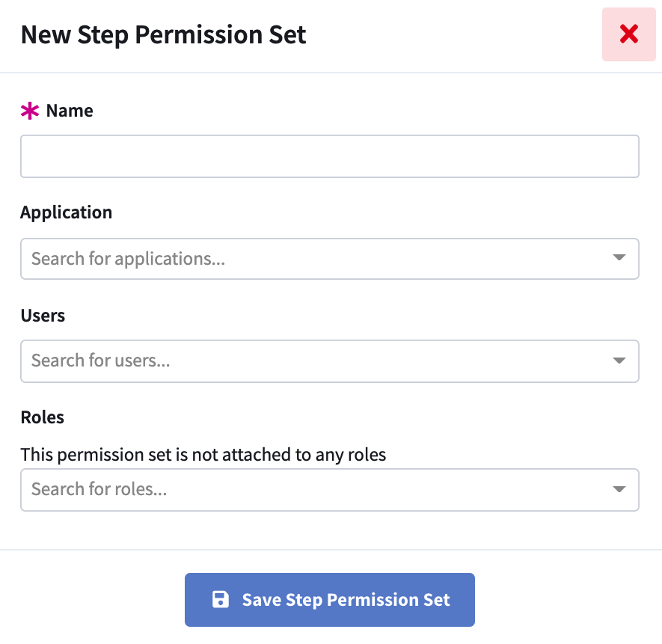Click the chevron on the roles dropdown
662x644 pixels.
(x=619, y=489)
